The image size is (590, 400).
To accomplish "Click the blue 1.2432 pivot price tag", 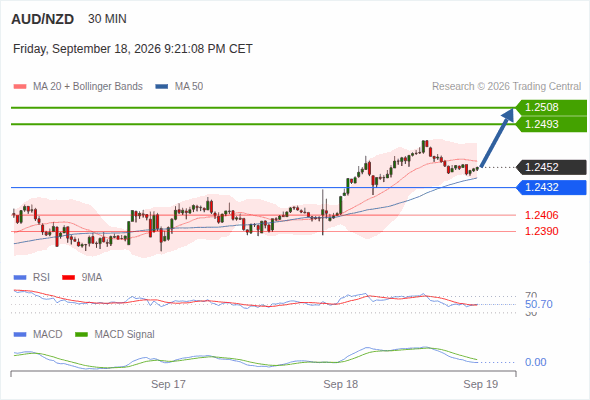I will (551, 187).
